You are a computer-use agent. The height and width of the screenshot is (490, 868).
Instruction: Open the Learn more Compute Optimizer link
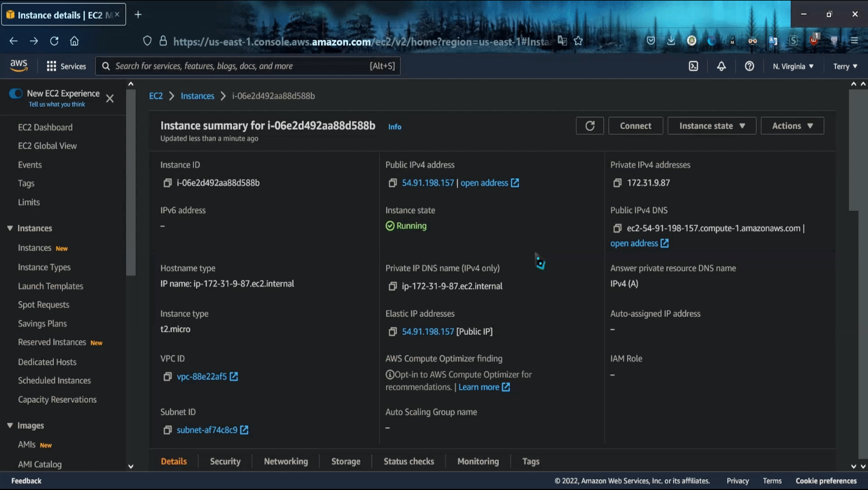(484, 387)
